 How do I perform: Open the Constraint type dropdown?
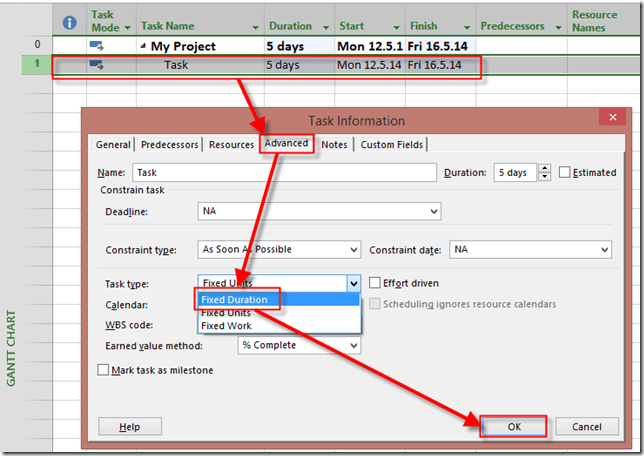[353, 250]
